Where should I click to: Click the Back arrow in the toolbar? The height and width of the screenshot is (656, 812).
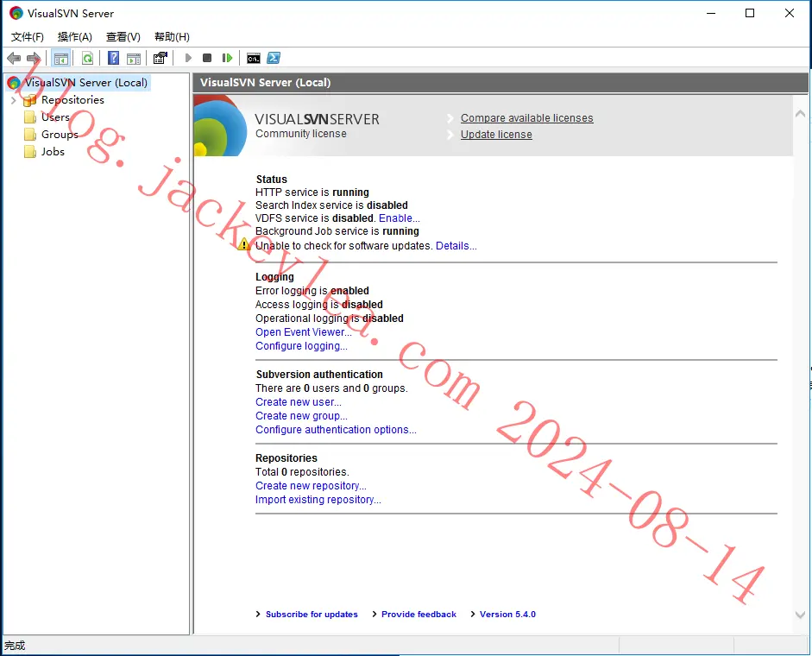[x=14, y=58]
